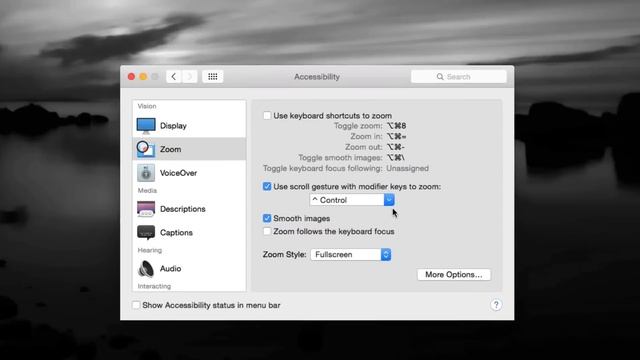The width and height of the screenshot is (640, 360).
Task: Enable Show Accessibility status in menu bar
Action: tap(136, 305)
